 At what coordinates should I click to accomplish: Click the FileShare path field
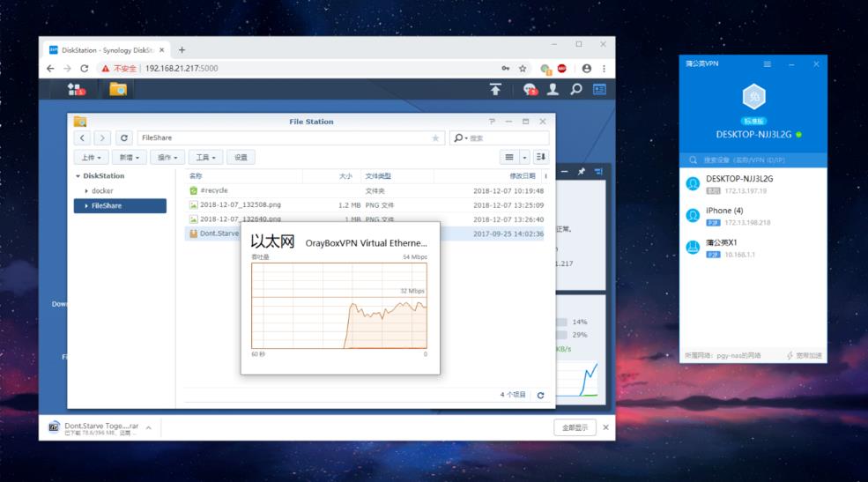[x=291, y=137]
